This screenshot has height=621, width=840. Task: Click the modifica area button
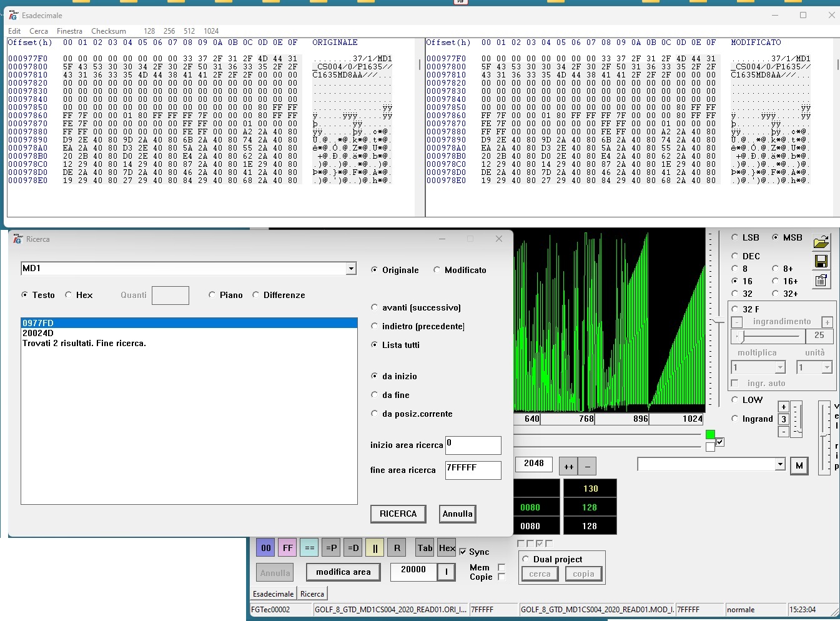[x=343, y=572]
